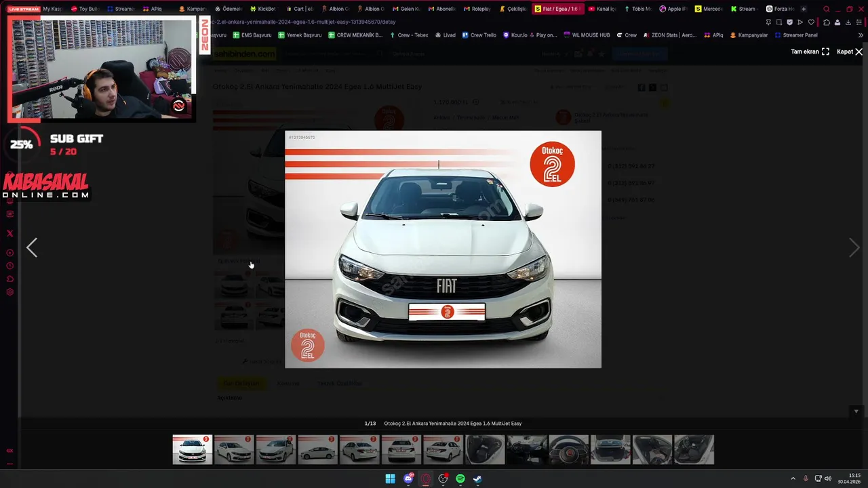The height and width of the screenshot is (488, 868).
Task: Select the ninth thumbnail showing the dashboard
Action: pos(526,449)
